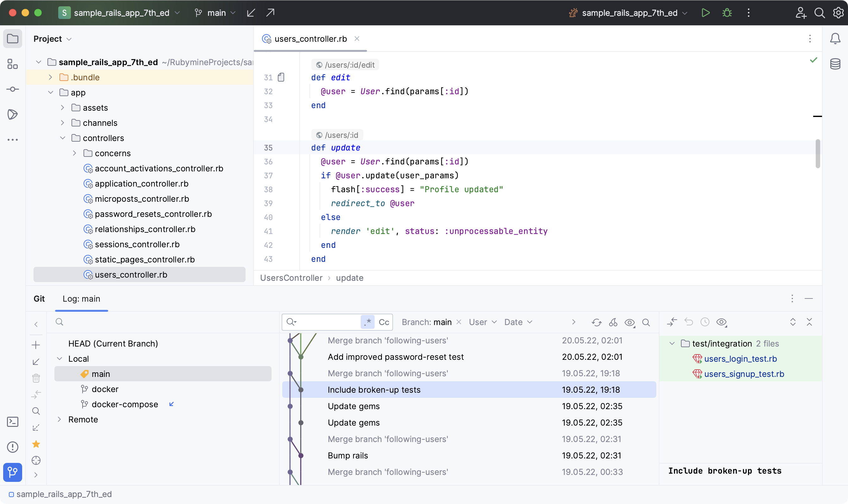Open Search Everywhere with the magnifier icon
The height and width of the screenshot is (504, 848).
click(x=820, y=13)
